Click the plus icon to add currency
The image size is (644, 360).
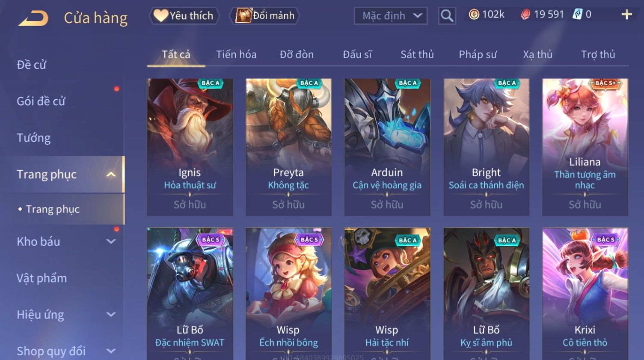point(626,15)
